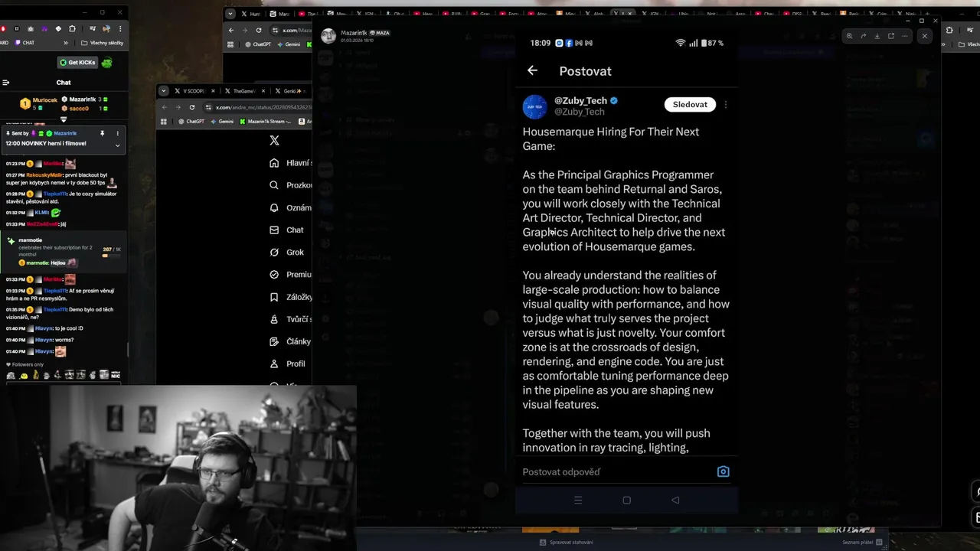Go back in the back x.com/Maza window
This screenshot has width=980, height=551.
tap(231, 30)
